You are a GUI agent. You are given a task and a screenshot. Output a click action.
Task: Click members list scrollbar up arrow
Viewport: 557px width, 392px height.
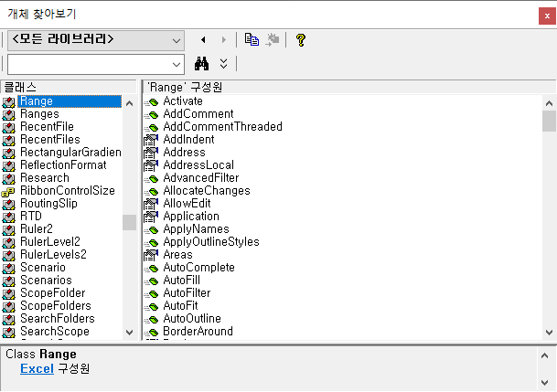[549, 103]
